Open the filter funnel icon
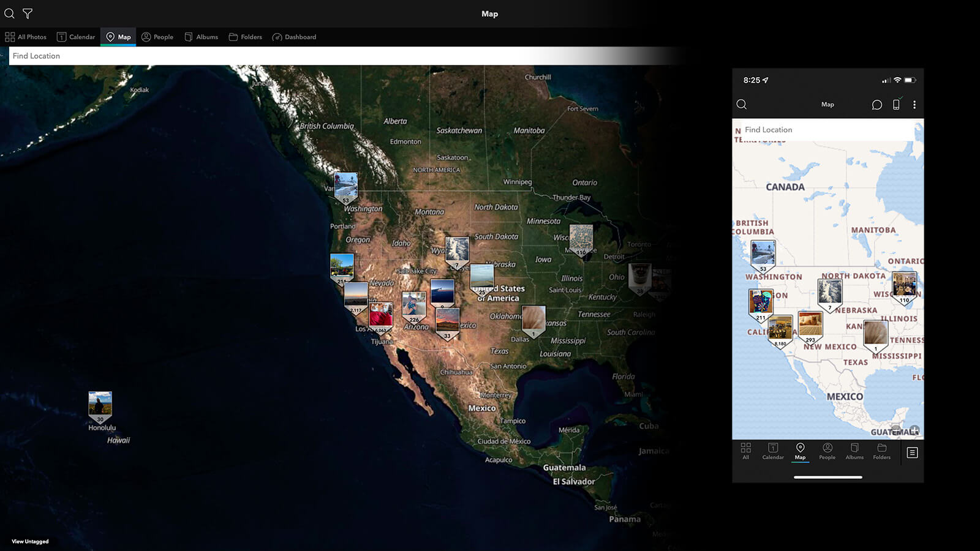The height and width of the screenshot is (551, 980). (x=28, y=13)
